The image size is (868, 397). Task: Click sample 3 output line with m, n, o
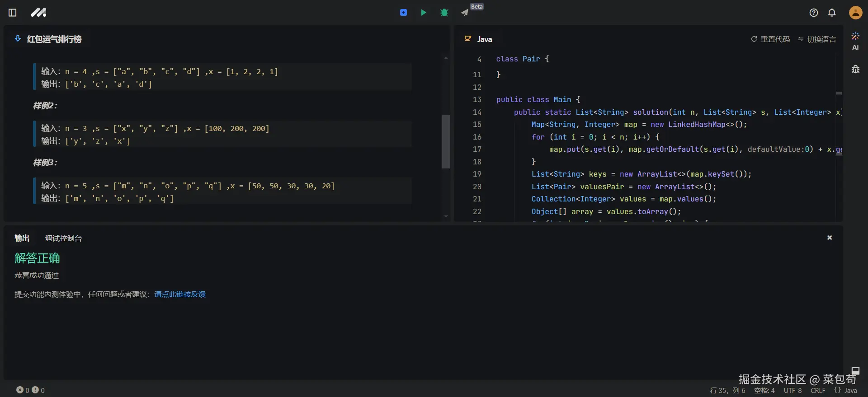pyautogui.click(x=108, y=198)
